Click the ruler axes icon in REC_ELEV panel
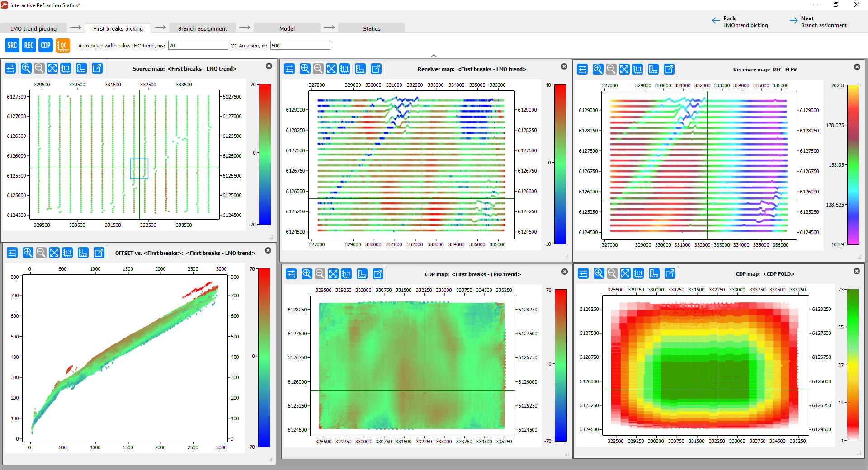 pyautogui.click(x=653, y=69)
